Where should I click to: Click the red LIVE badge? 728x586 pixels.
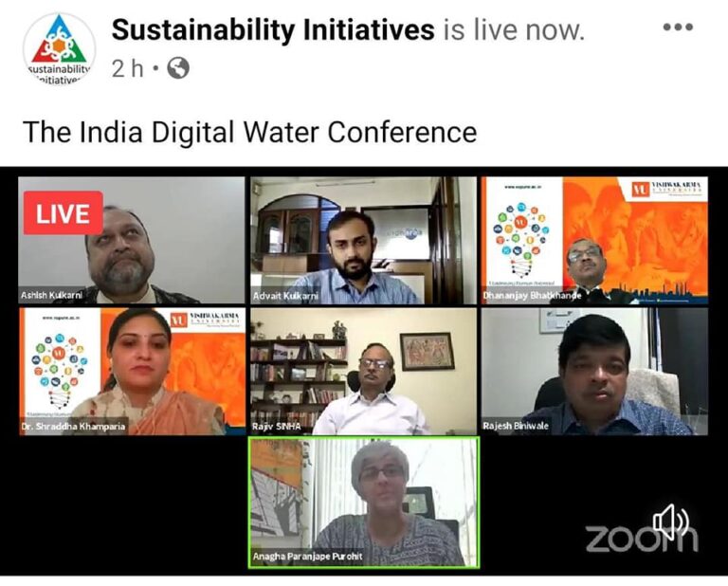64,213
